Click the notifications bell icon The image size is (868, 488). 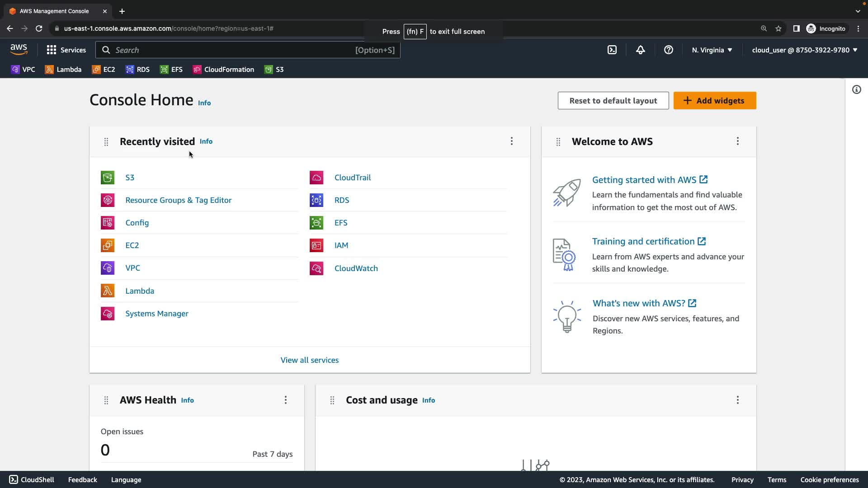(640, 50)
